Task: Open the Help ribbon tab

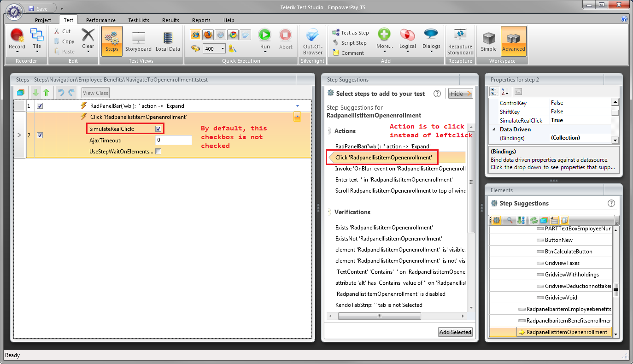Action: pyautogui.click(x=229, y=20)
